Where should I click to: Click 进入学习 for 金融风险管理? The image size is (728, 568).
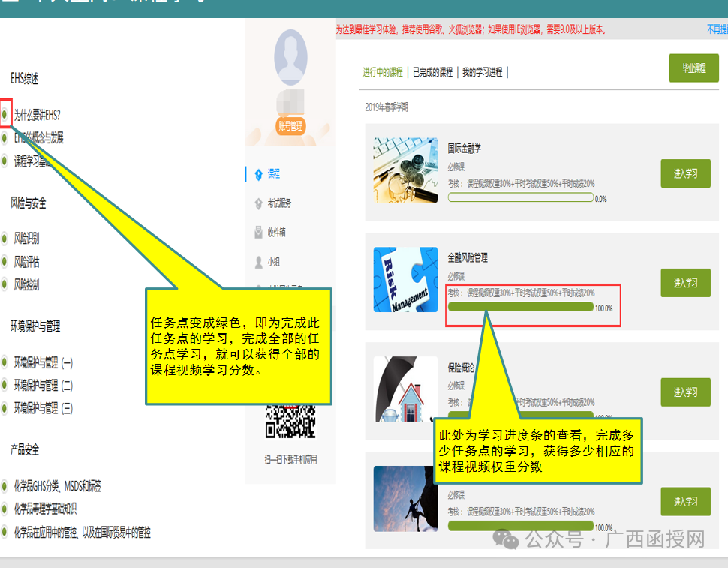[685, 283]
